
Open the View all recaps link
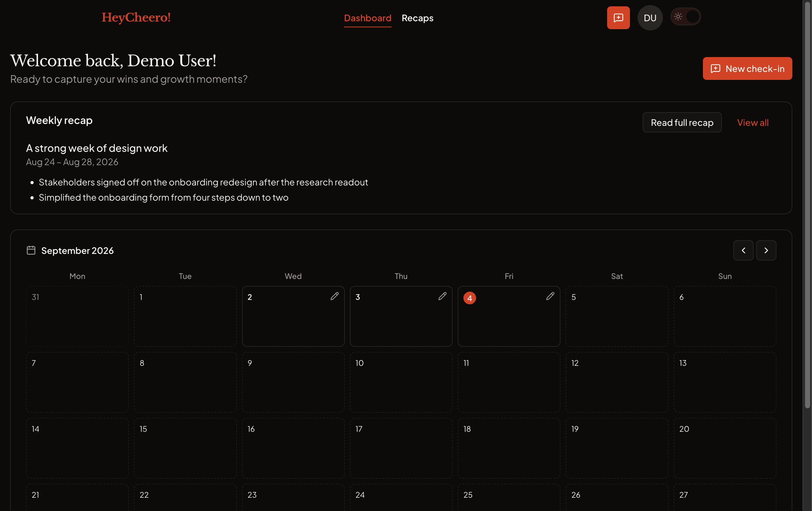pos(753,122)
